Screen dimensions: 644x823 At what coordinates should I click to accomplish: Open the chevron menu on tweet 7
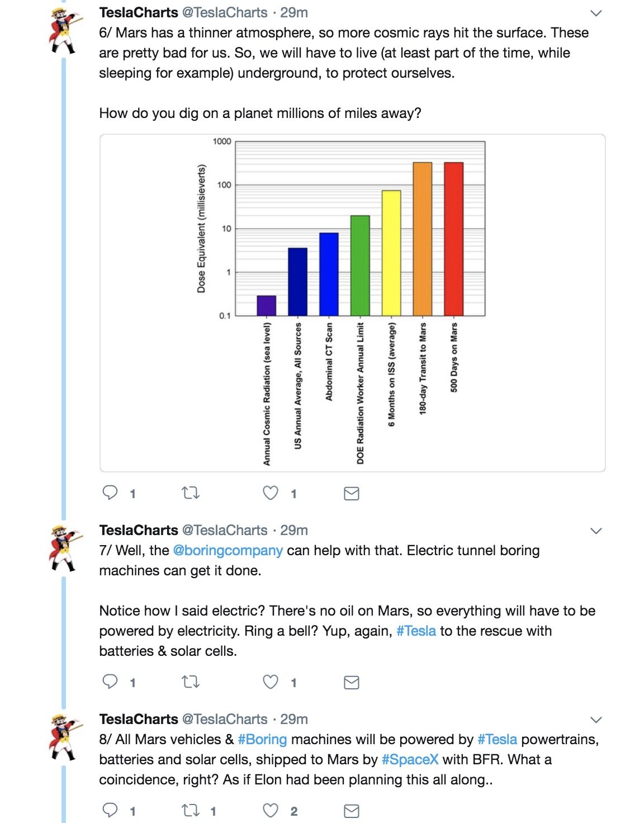click(x=596, y=531)
